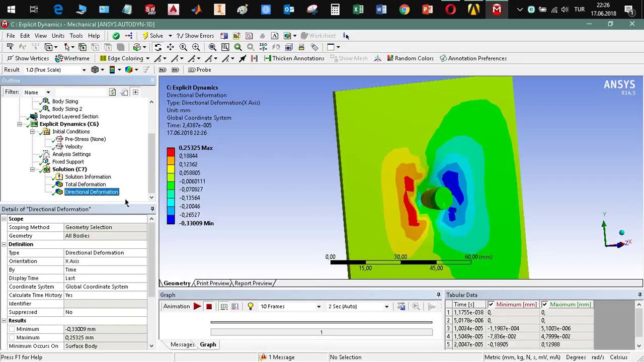Stop the result animation
Screen dimensions: 644x362
click(209, 306)
